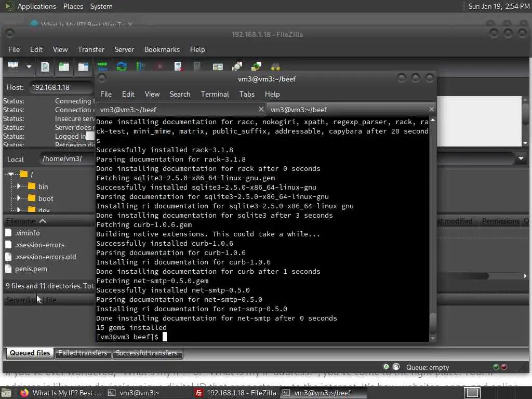Select .viminfo file in local list
Screen dimensions: 532x399
pos(23,233)
